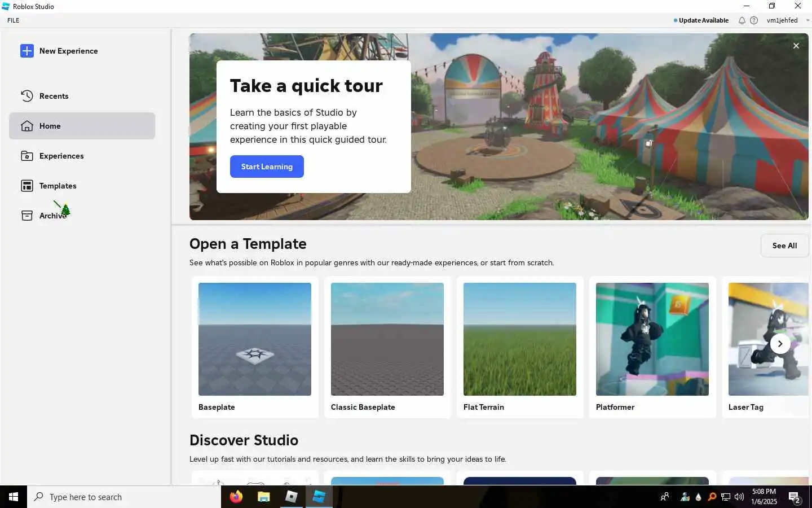Open the Experiences folder icon
This screenshot has width=812, height=508.
point(27,156)
